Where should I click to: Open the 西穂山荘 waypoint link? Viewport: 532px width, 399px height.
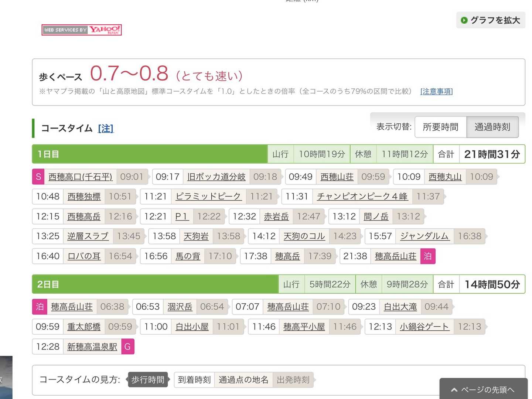point(337,177)
